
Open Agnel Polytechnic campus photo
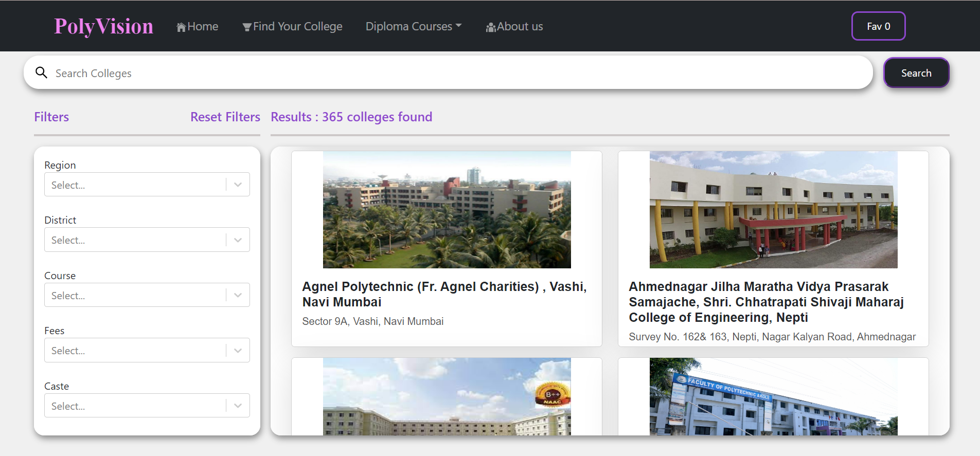point(447,210)
